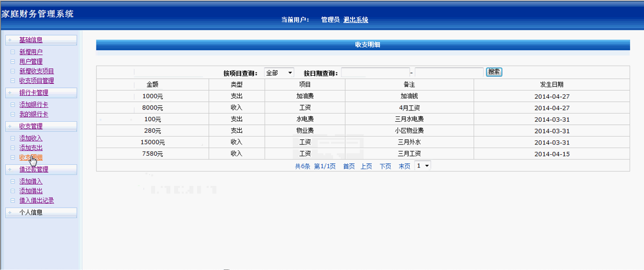Click the 15000元 amount cell
This screenshot has width=644, height=270.
152,142
